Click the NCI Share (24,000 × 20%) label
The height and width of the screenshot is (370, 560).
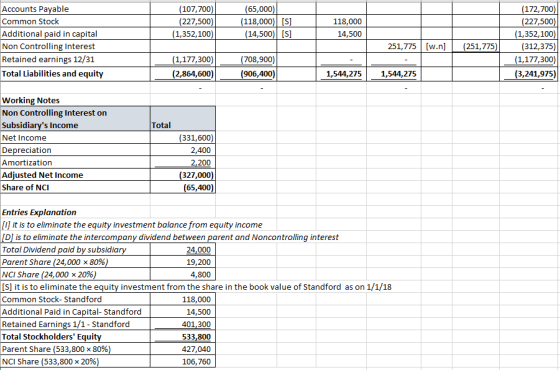pos(49,275)
